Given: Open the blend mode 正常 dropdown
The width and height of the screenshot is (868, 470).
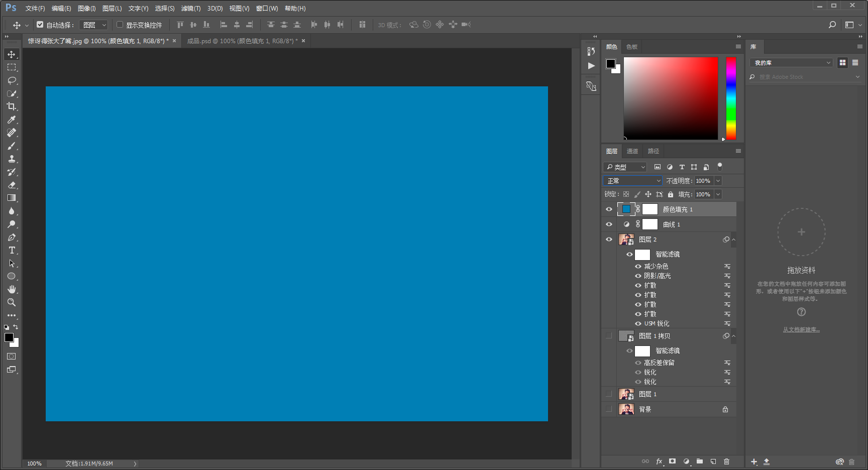Looking at the screenshot, I should click(x=633, y=181).
